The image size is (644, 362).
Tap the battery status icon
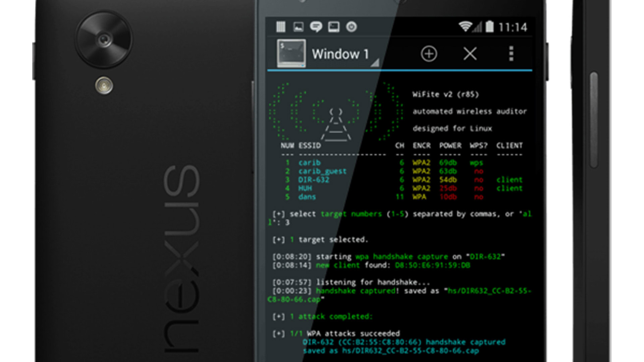click(490, 26)
